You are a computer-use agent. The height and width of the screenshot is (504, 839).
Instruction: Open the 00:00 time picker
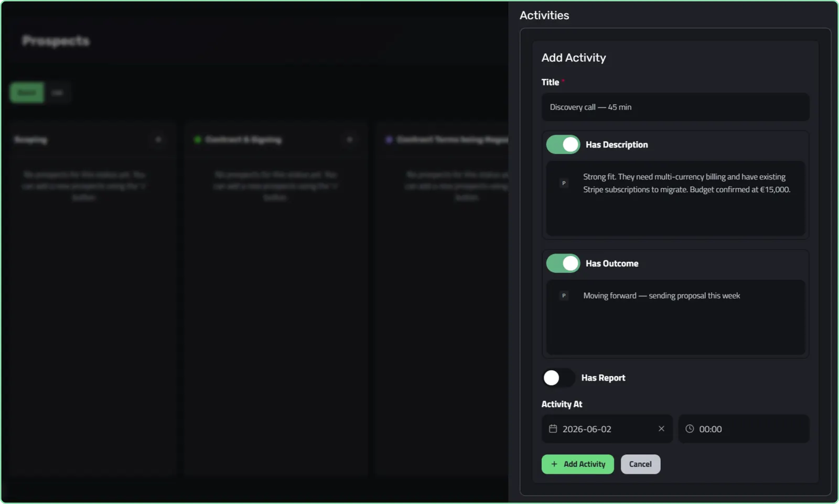(x=744, y=429)
